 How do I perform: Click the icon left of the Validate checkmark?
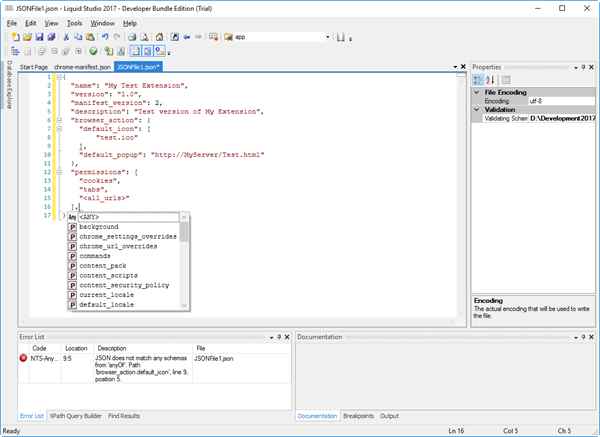(78, 51)
